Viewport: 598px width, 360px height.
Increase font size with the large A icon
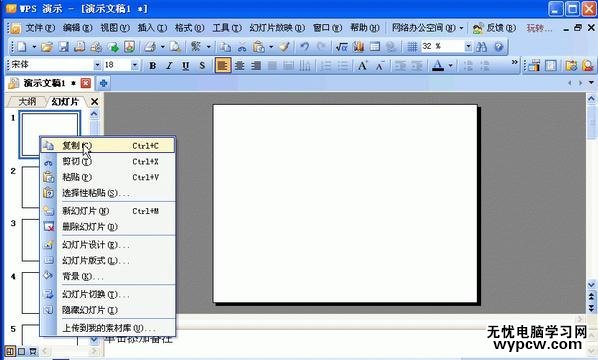[362, 66]
